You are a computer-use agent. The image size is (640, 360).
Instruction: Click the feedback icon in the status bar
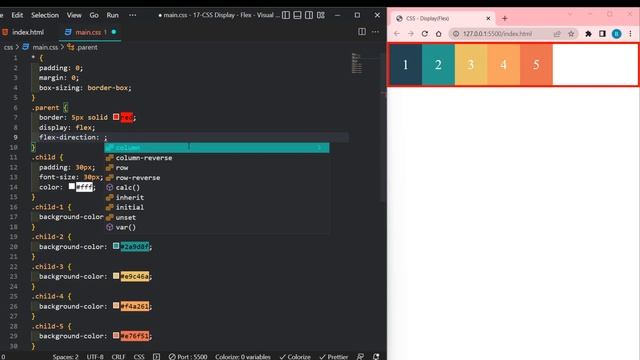coord(360,357)
